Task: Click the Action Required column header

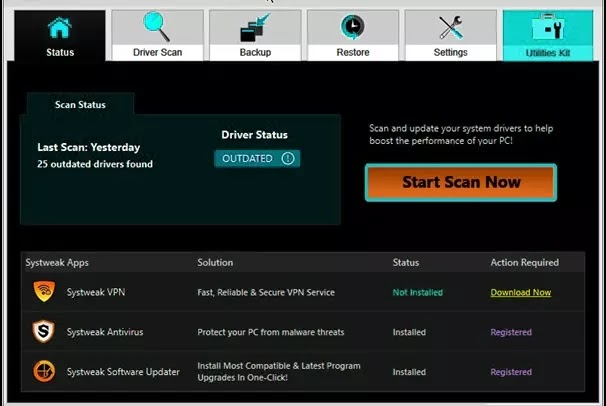Action: pos(524,263)
